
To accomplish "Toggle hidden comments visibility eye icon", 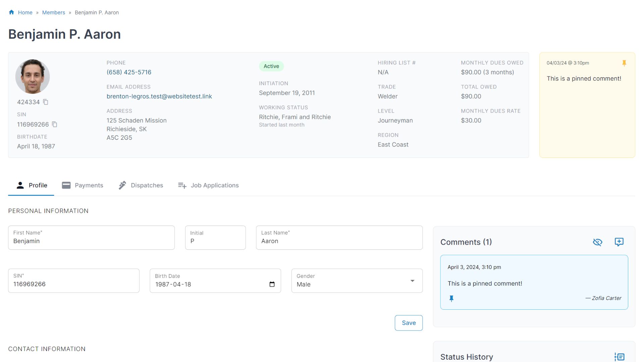I will click(x=597, y=242).
